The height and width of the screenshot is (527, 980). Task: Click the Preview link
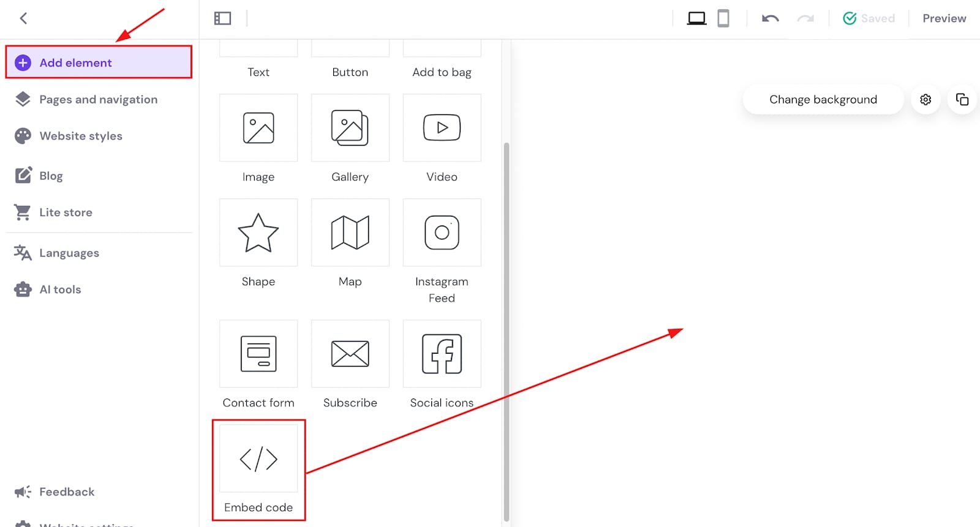944,18
